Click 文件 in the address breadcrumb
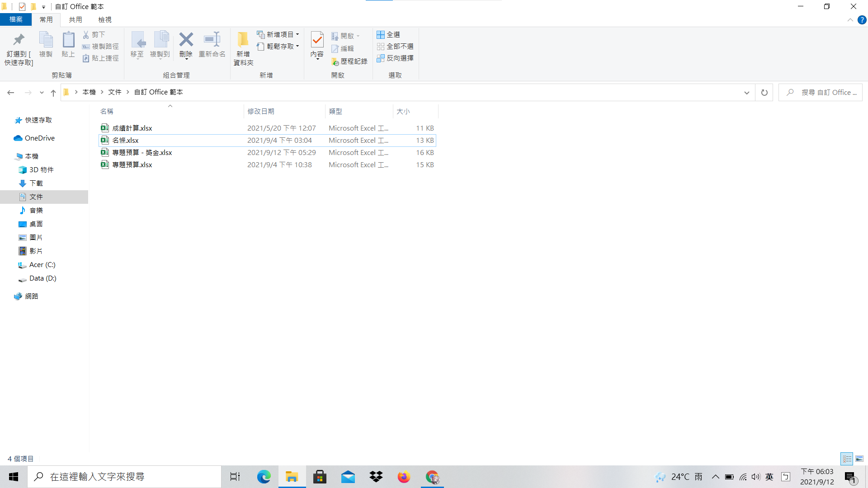The height and width of the screenshot is (488, 868). (115, 92)
